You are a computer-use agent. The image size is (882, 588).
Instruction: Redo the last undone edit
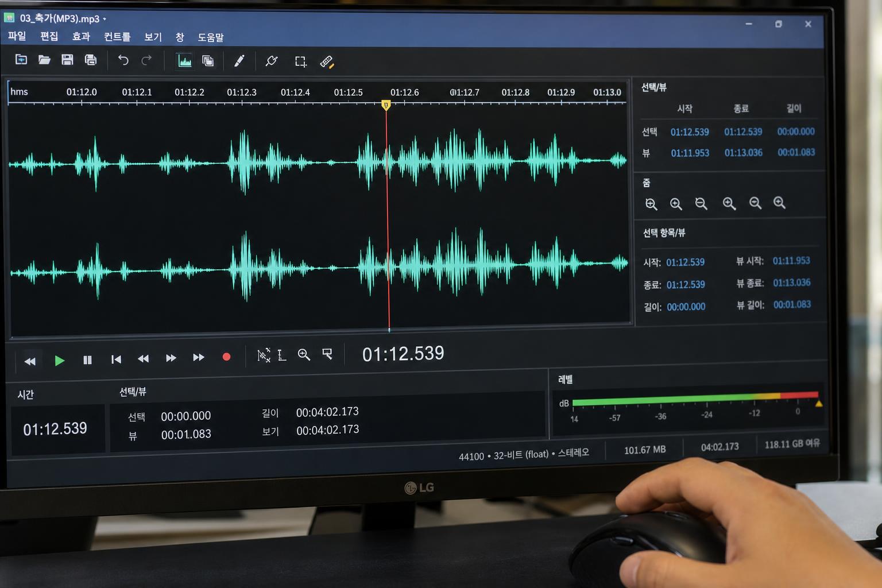click(x=147, y=60)
